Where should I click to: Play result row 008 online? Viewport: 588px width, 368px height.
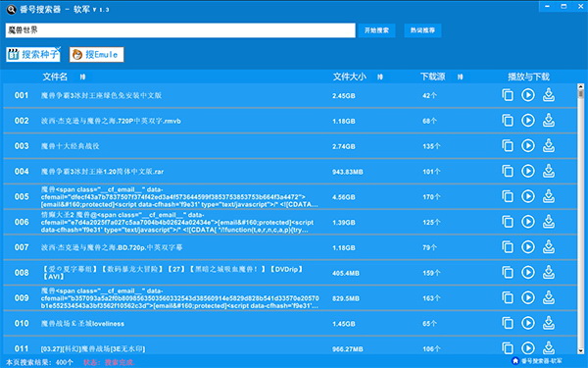click(528, 272)
